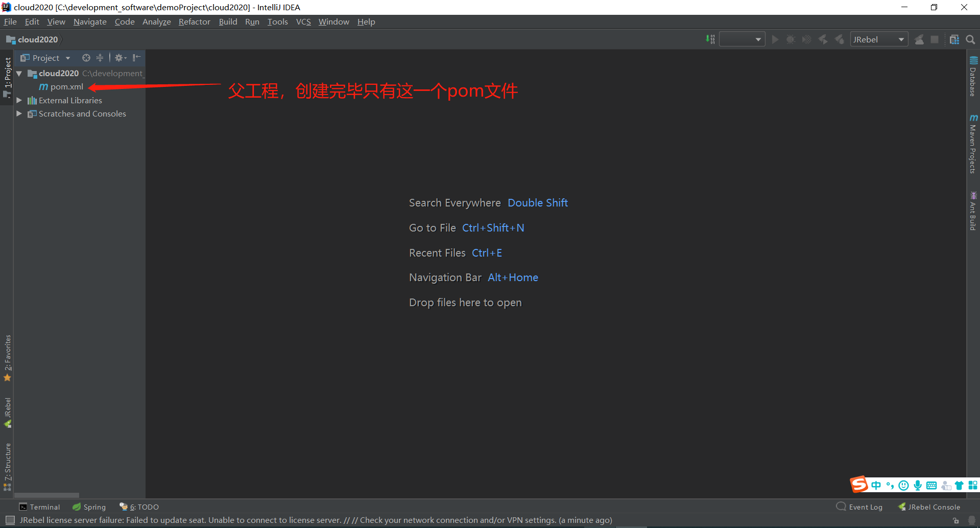The width and height of the screenshot is (980, 528).
Task: Toggle the 1: Project tool window tab
Action: [7, 77]
